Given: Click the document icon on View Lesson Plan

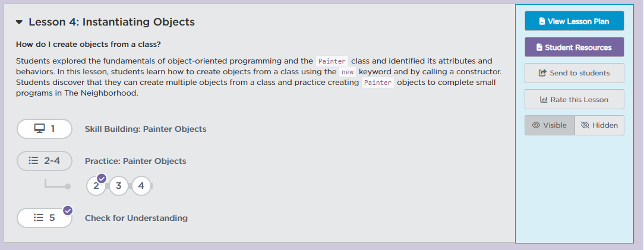Looking at the screenshot, I should coord(542,21).
